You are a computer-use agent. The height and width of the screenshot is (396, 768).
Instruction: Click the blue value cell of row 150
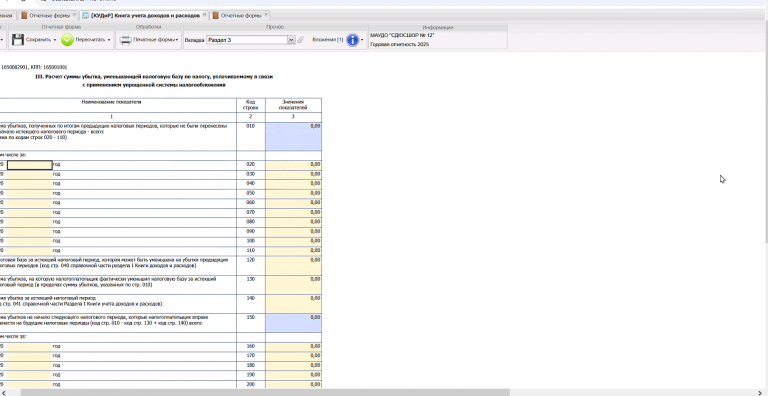pyautogui.click(x=293, y=323)
